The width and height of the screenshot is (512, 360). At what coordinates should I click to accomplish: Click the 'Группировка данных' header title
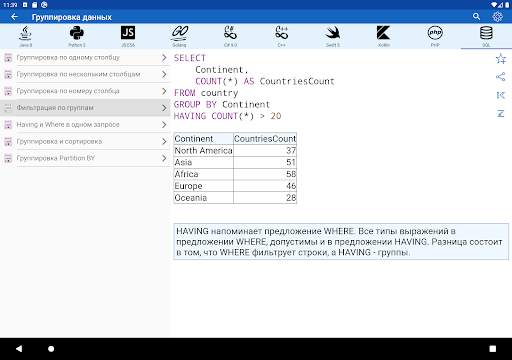tap(72, 17)
